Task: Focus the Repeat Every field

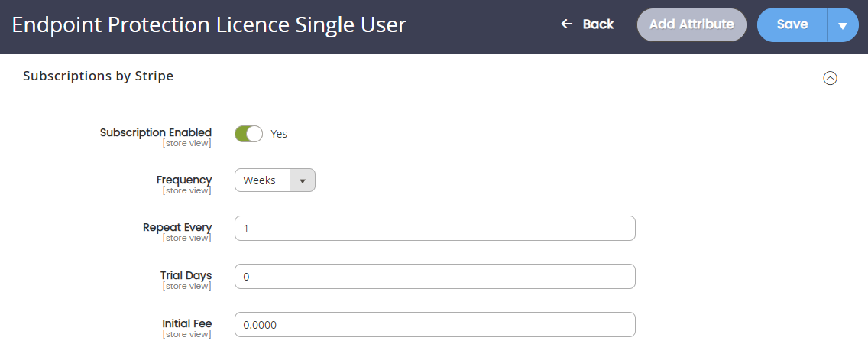Action: [x=435, y=229]
